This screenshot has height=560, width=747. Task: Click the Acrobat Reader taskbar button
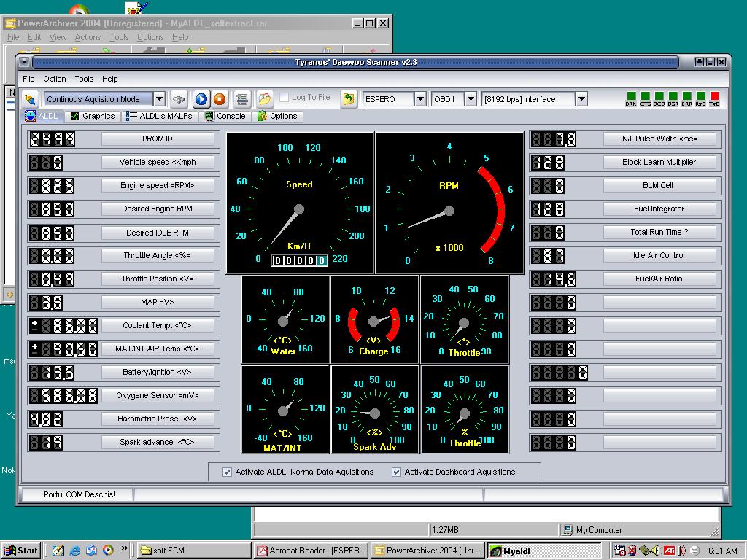tap(310, 551)
